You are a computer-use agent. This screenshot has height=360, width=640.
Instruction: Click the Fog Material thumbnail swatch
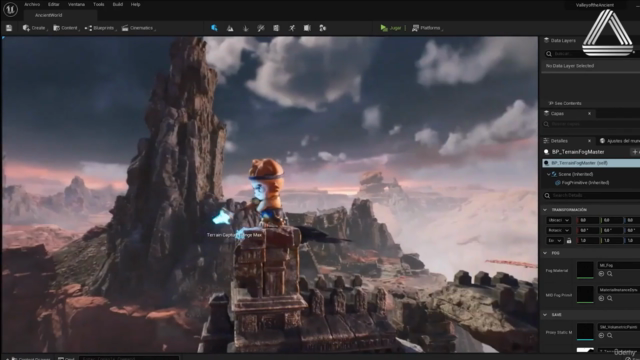click(585, 270)
